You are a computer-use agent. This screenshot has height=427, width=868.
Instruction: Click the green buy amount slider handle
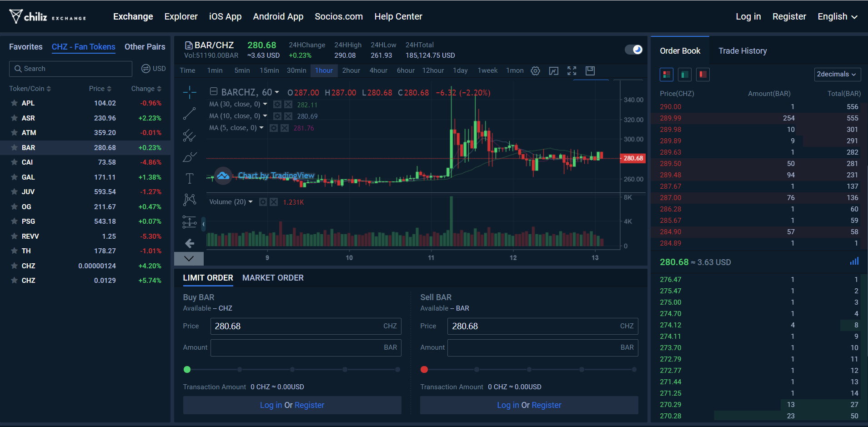(x=187, y=370)
